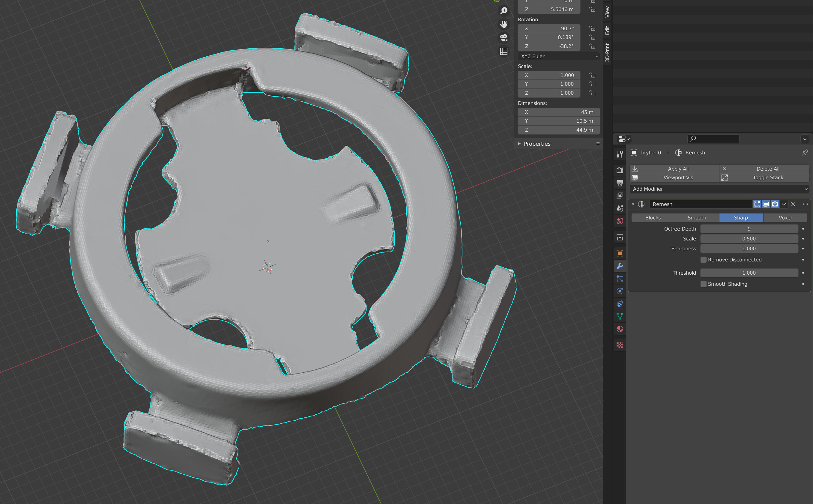This screenshot has height=504, width=813.
Task: Click the Remesh modifier name field
Action: coord(701,204)
